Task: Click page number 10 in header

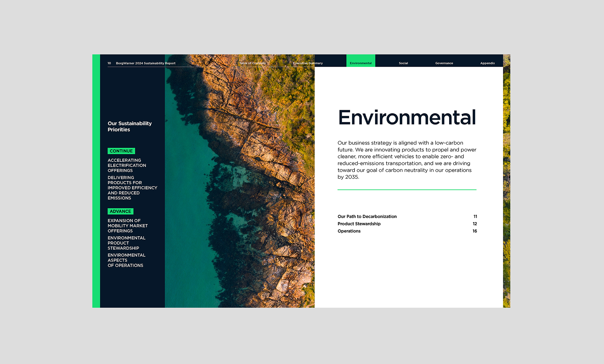Action: (109, 63)
